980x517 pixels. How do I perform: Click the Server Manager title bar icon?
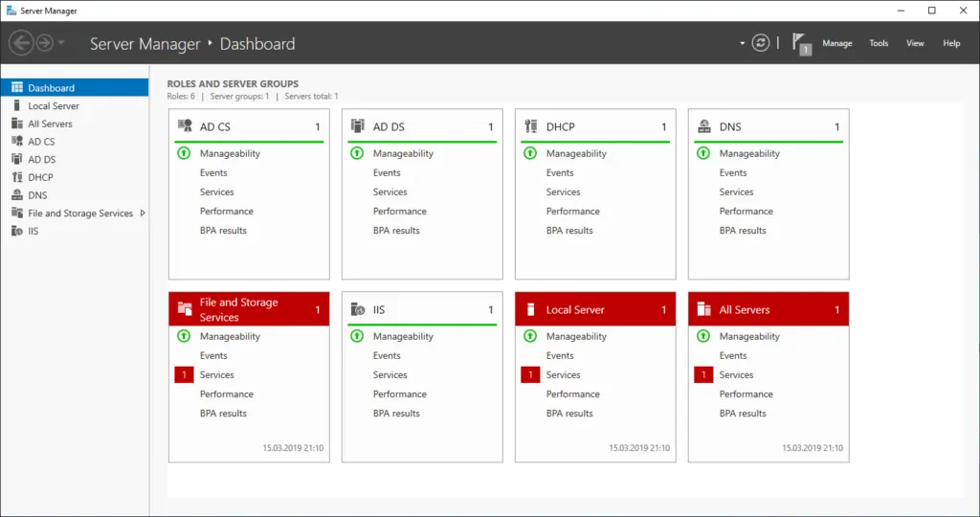[11, 11]
